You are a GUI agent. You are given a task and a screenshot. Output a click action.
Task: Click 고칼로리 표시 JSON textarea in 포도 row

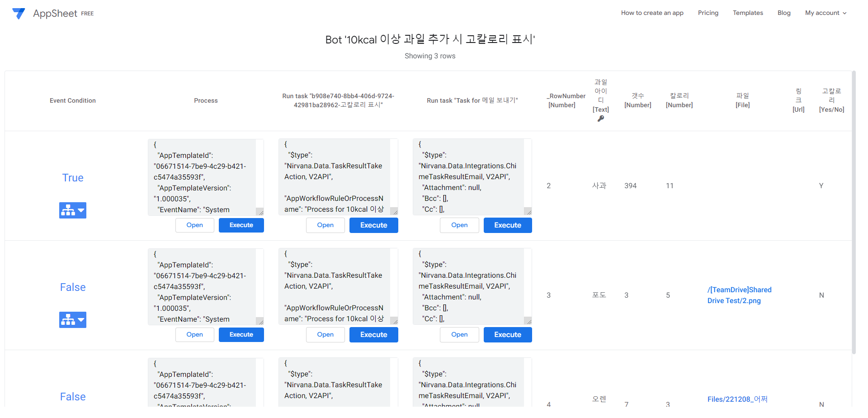(338, 286)
